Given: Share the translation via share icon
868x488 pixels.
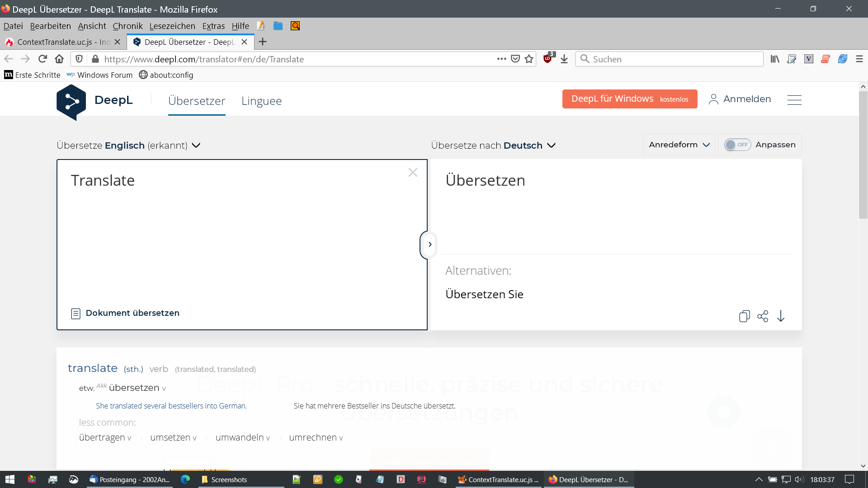Looking at the screenshot, I should pyautogui.click(x=763, y=316).
